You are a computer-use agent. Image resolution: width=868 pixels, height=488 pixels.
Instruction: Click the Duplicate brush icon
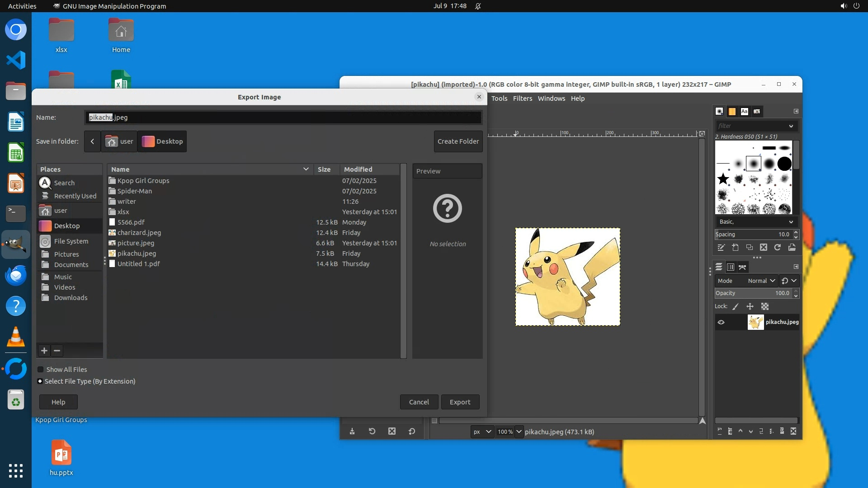tap(749, 247)
